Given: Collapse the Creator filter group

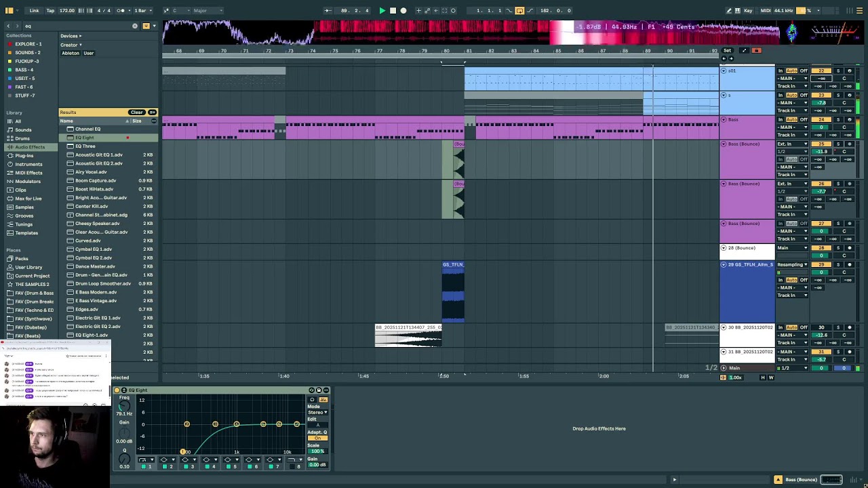Looking at the screenshot, I should tap(71, 45).
